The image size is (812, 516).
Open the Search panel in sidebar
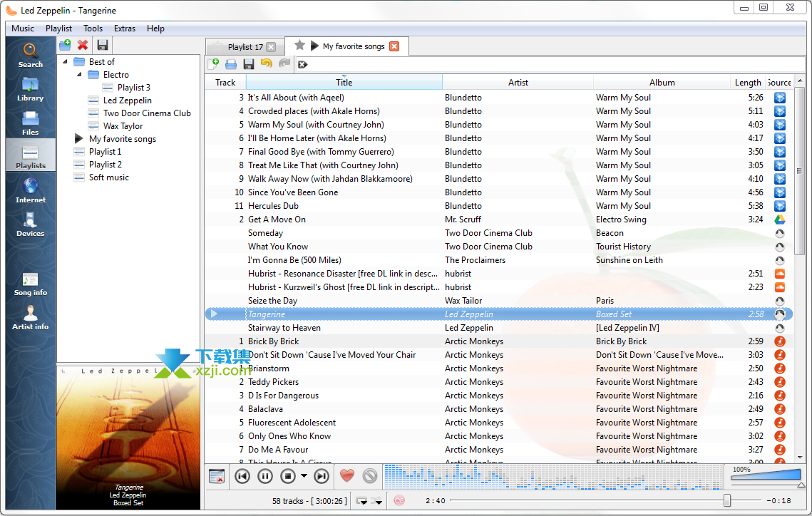coord(30,55)
